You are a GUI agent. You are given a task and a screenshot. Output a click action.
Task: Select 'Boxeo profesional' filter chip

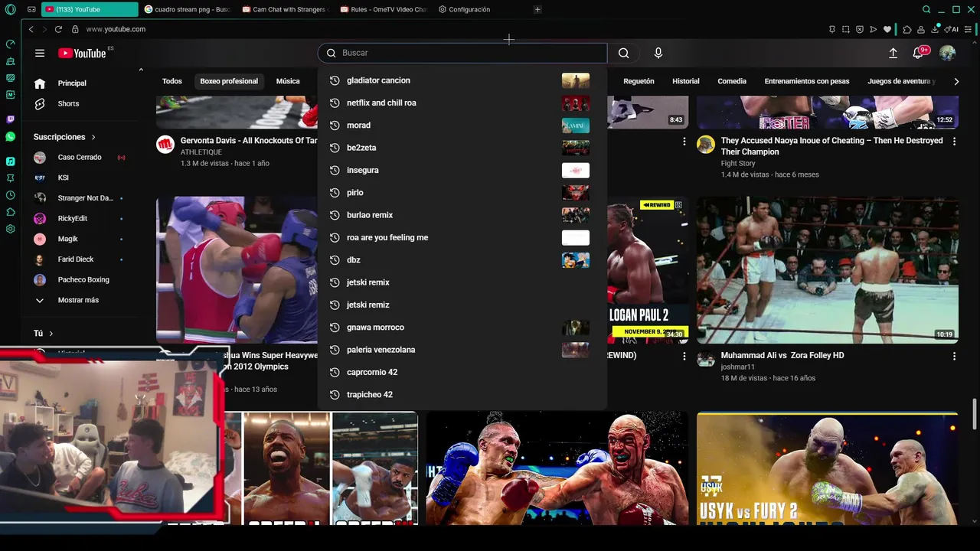click(x=229, y=81)
